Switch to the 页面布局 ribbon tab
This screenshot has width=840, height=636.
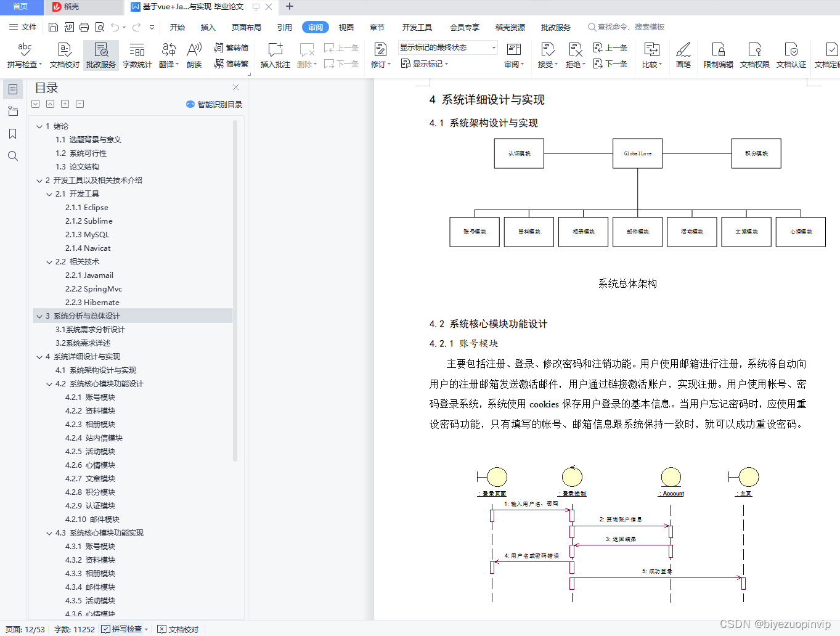[x=247, y=27]
